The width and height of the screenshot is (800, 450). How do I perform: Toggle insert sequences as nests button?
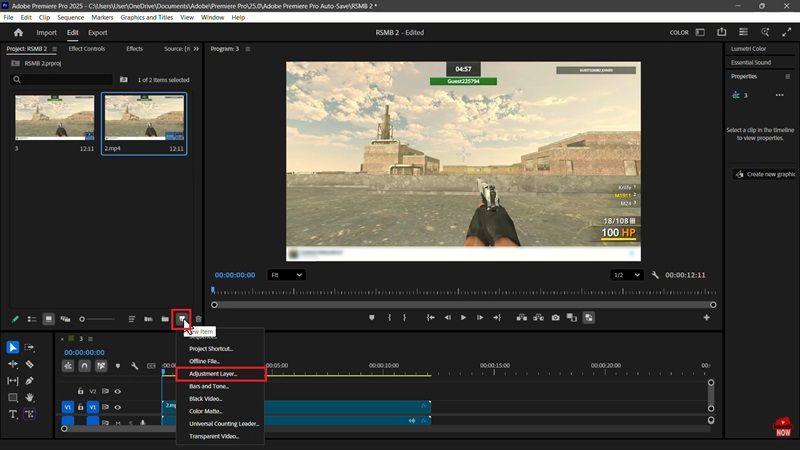click(67, 366)
